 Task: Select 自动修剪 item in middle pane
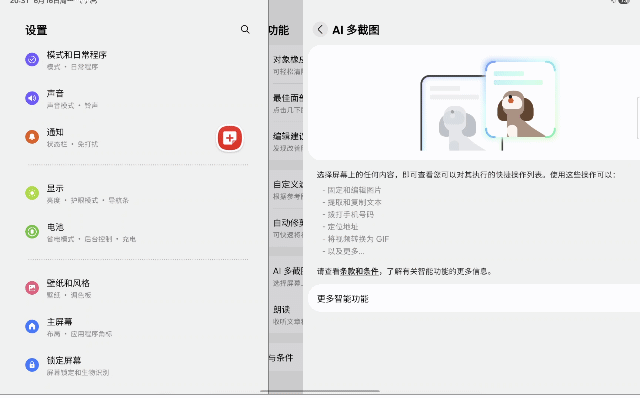[x=286, y=228]
